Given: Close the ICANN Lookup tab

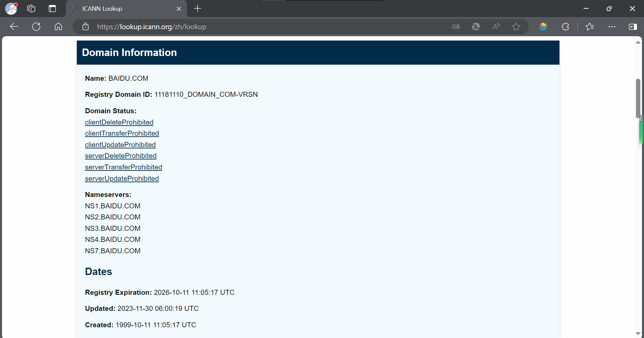Looking at the screenshot, I should 179,9.
